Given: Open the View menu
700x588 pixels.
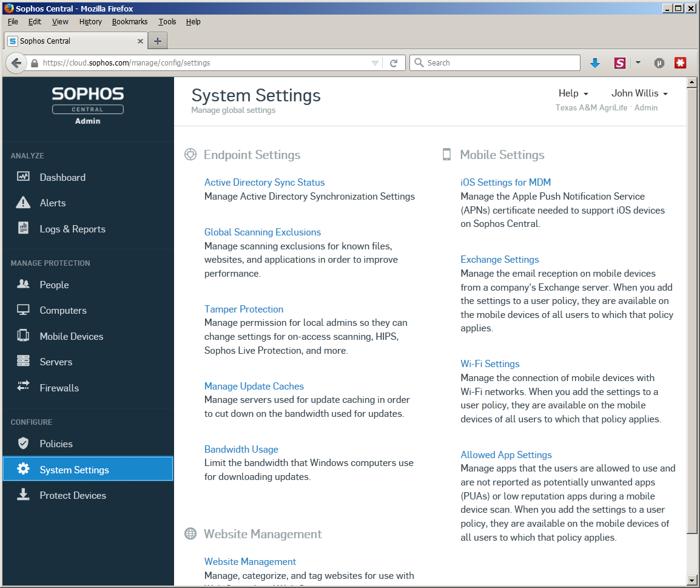Looking at the screenshot, I should click(60, 21).
